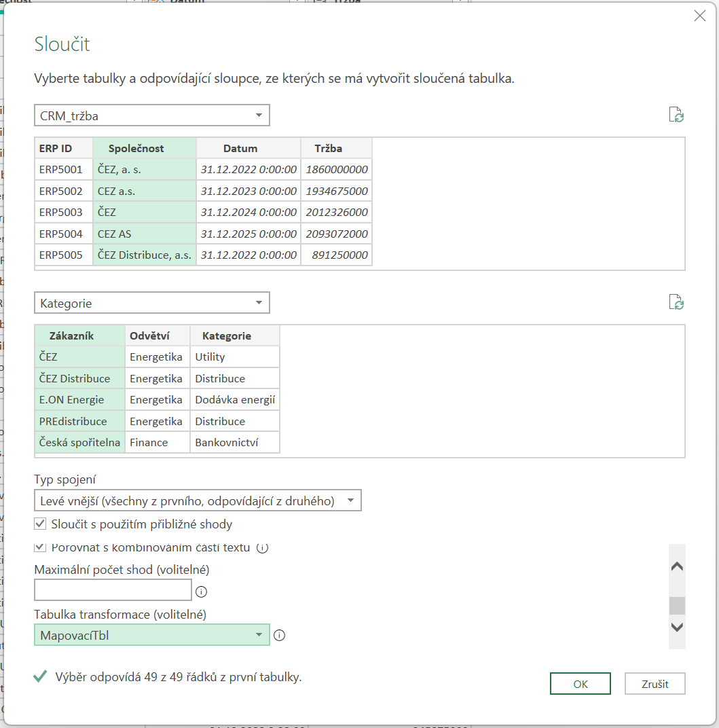Viewport: 719px width, 728px height.
Task: Toggle Sloučit s použitím přibližné shody checkbox
Action: tap(40, 524)
